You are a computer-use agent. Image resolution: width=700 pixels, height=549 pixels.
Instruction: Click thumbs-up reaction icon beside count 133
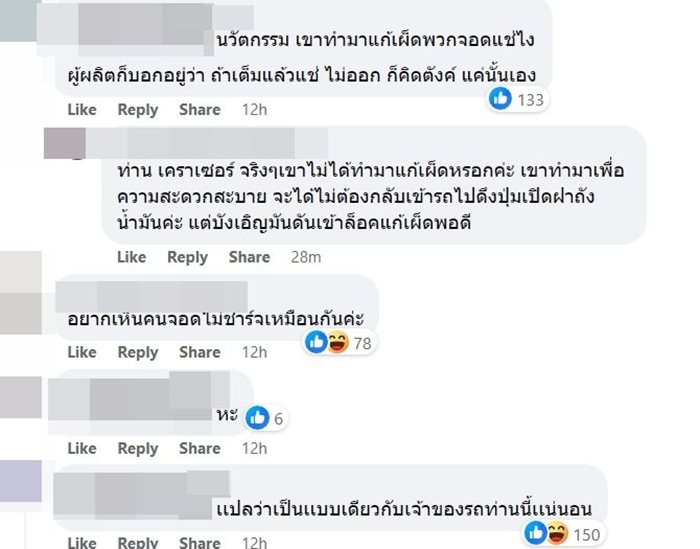tap(500, 98)
